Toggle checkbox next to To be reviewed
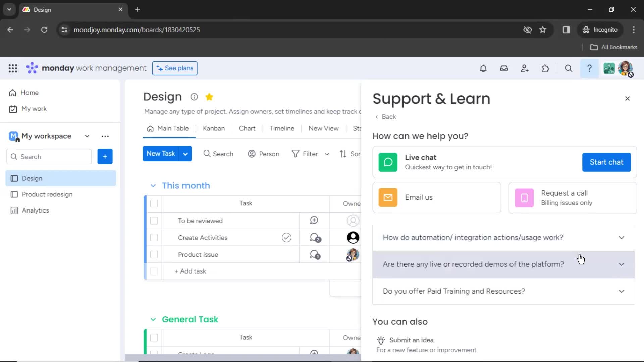Viewport: 644px width, 362px height. 154,220
